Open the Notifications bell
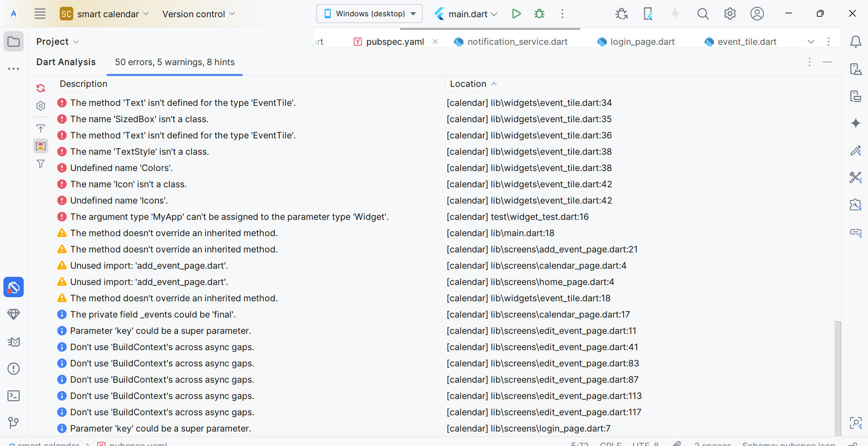Viewport: 868px width, 446px height. [x=855, y=42]
